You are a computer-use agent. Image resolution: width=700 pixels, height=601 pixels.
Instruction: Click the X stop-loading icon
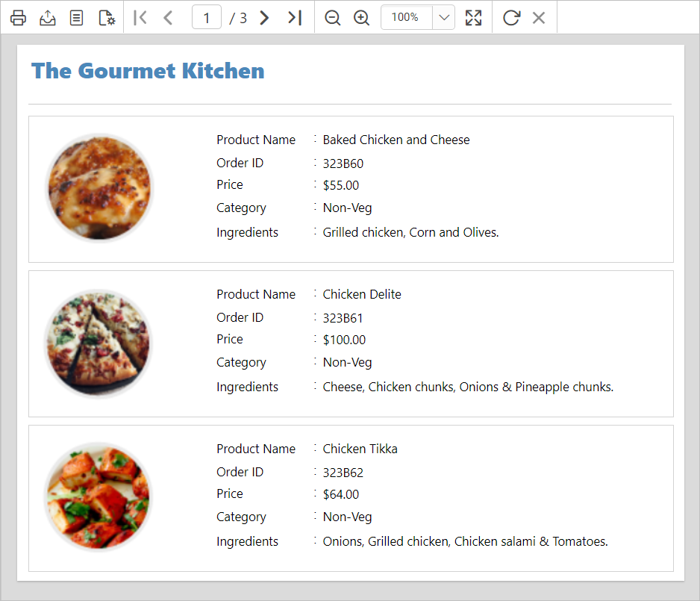click(x=539, y=18)
